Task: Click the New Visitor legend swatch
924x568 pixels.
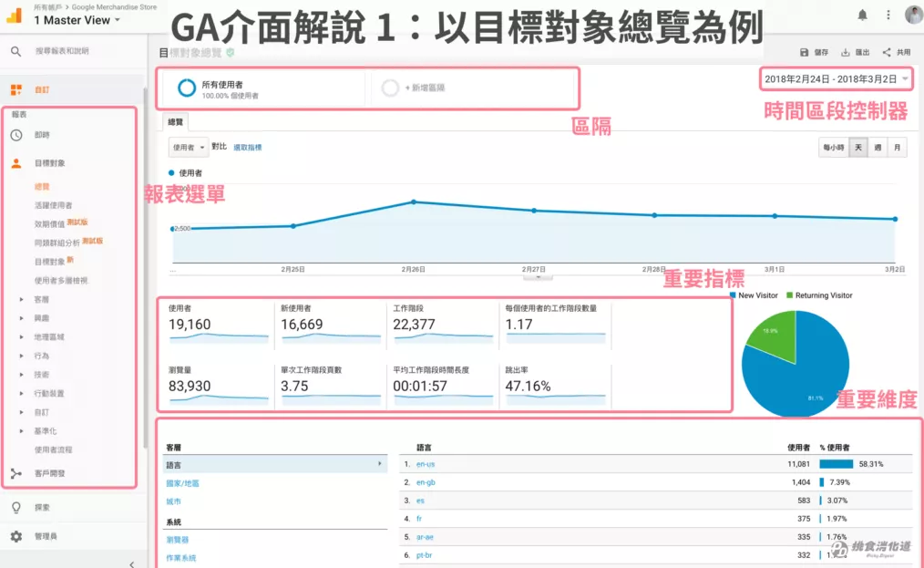Action: (x=733, y=294)
